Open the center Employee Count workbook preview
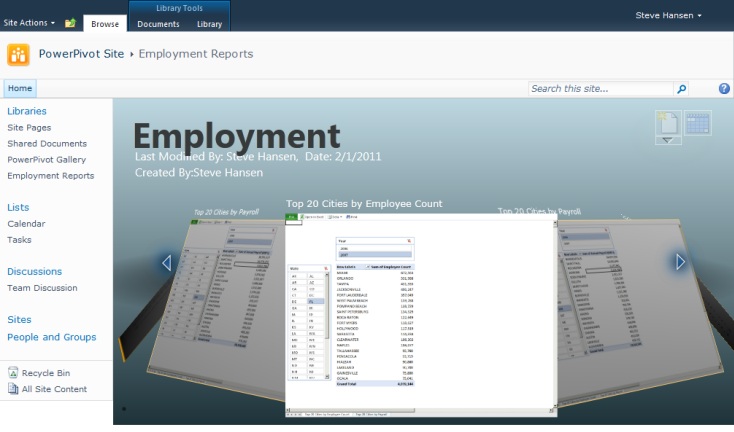 point(421,315)
